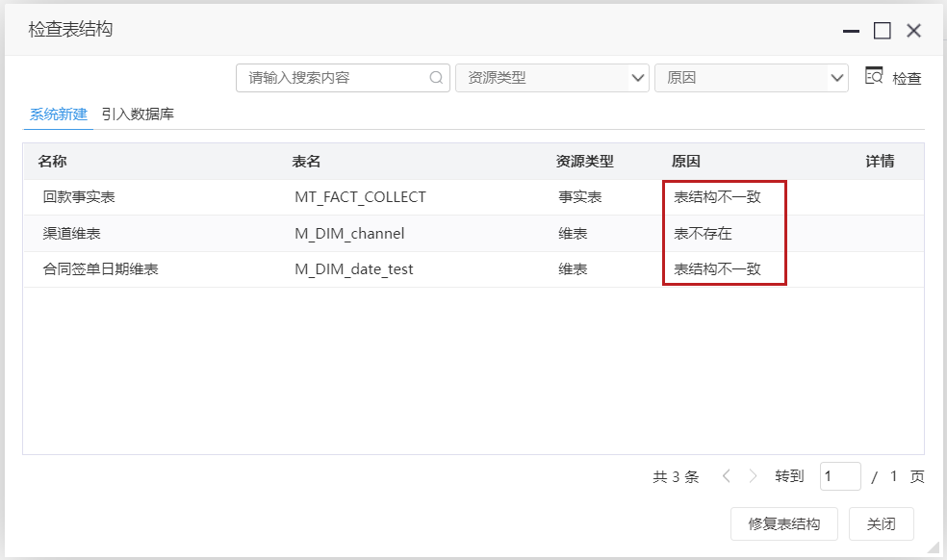Click the 共 3 条 total count
This screenshot has height=560, width=947.
pos(676,476)
